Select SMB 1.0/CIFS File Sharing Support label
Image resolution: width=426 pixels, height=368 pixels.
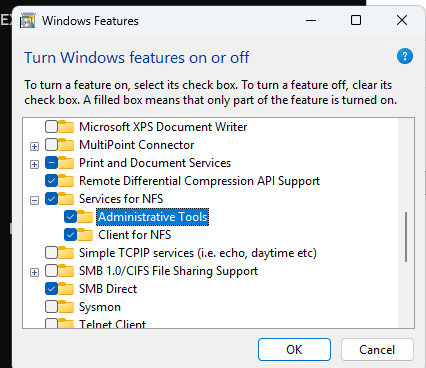point(168,271)
